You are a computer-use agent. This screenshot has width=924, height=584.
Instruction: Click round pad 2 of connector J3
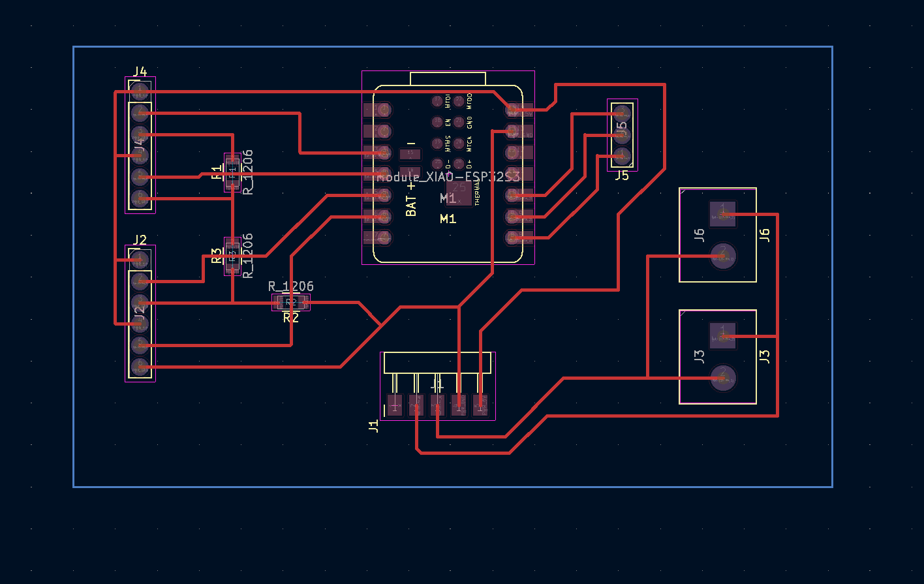(723, 378)
